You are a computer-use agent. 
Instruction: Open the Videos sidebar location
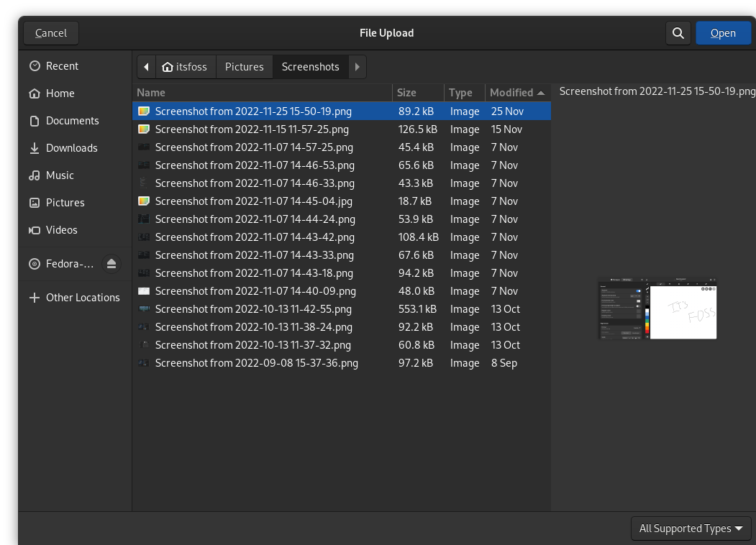(x=60, y=229)
